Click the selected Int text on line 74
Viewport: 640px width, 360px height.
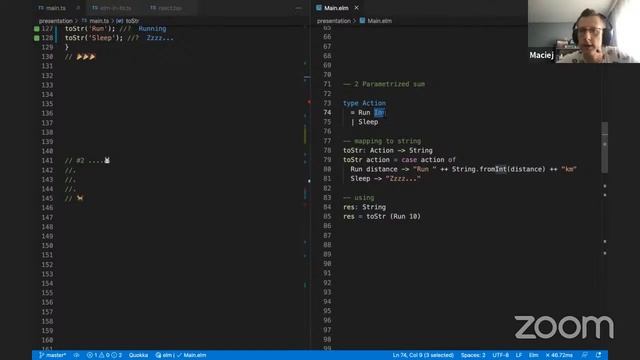(379, 113)
